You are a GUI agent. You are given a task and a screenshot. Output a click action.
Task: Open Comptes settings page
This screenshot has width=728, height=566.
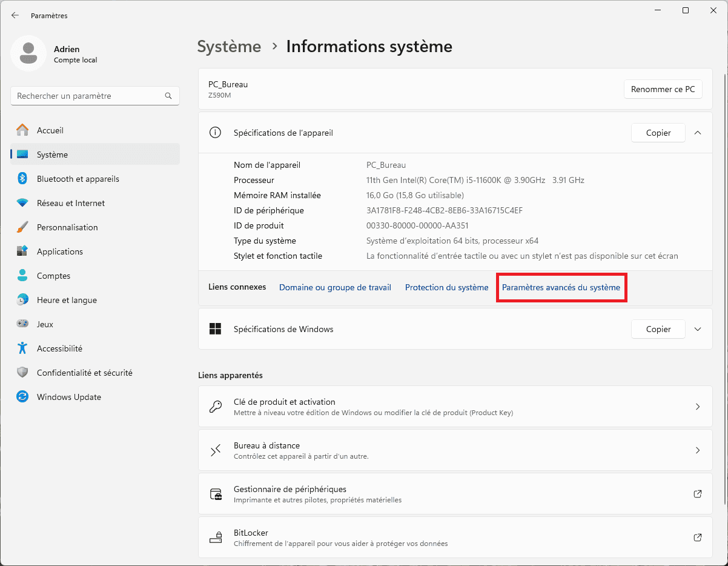click(95, 276)
